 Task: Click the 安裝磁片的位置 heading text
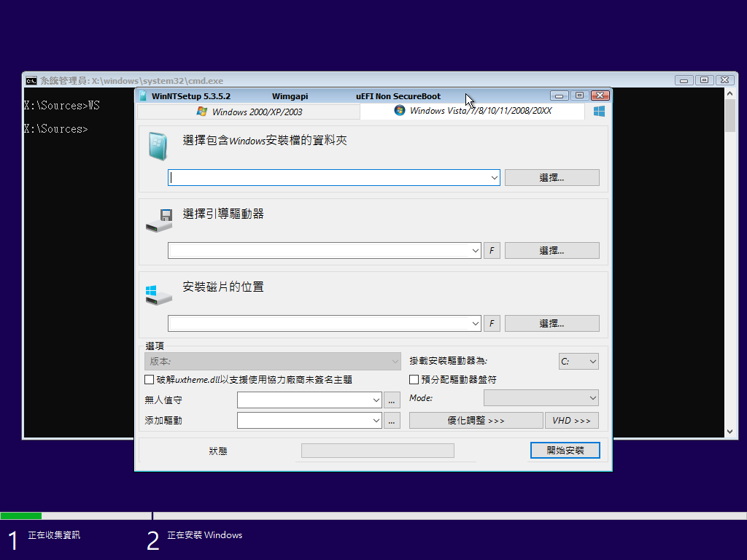pos(223,287)
